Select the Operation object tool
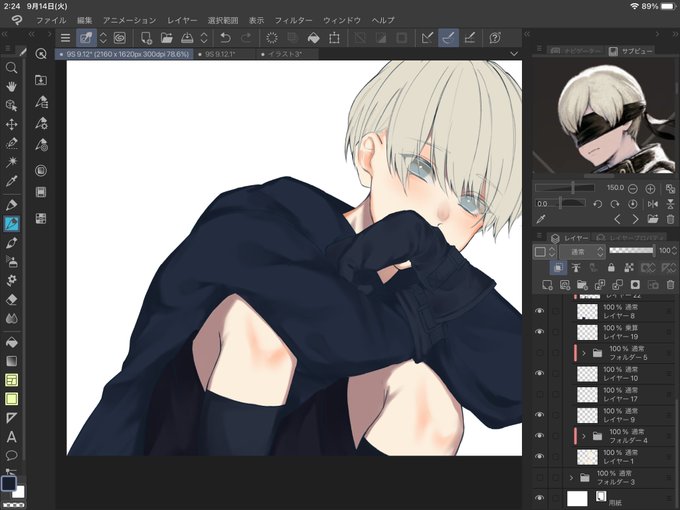This screenshot has height=510, width=680. tap(11, 105)
